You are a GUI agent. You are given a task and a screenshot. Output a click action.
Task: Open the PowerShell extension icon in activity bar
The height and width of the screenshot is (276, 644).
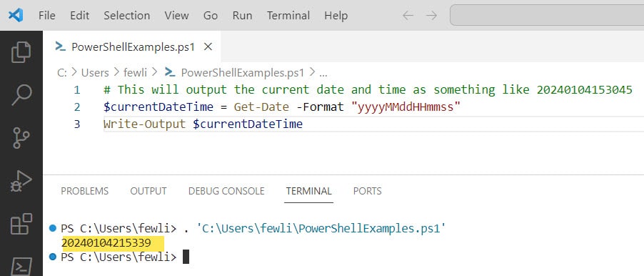coord(21,266)
